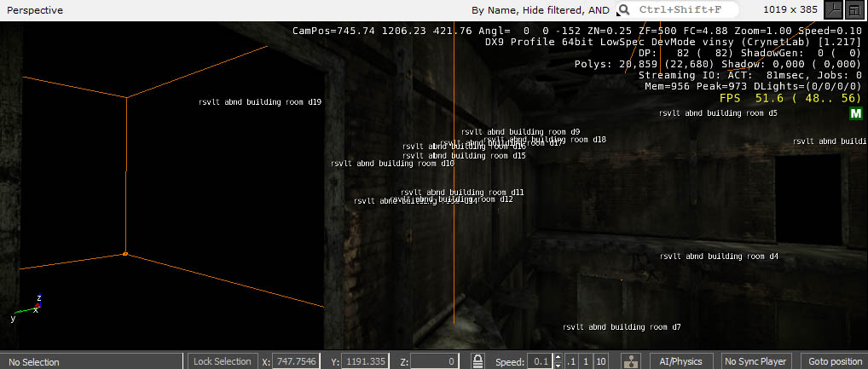This screenshot has height=369, width=868.
Task: Open the Perspective viewport menu
Action: 35,10
